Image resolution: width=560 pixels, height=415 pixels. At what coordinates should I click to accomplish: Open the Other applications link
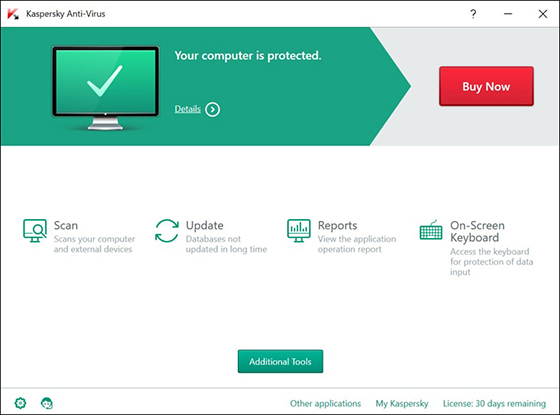point(325,403)
